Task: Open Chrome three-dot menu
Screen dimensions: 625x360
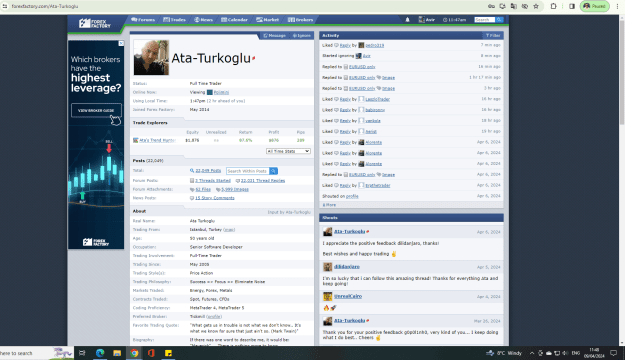Action: [617, 6]
